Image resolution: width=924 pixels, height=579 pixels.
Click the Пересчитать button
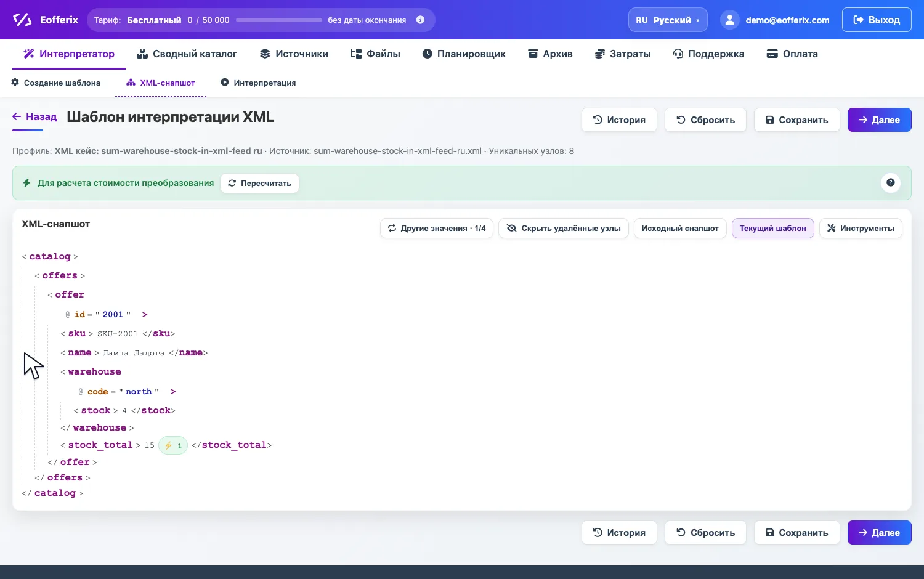click(x=259, y=183)
